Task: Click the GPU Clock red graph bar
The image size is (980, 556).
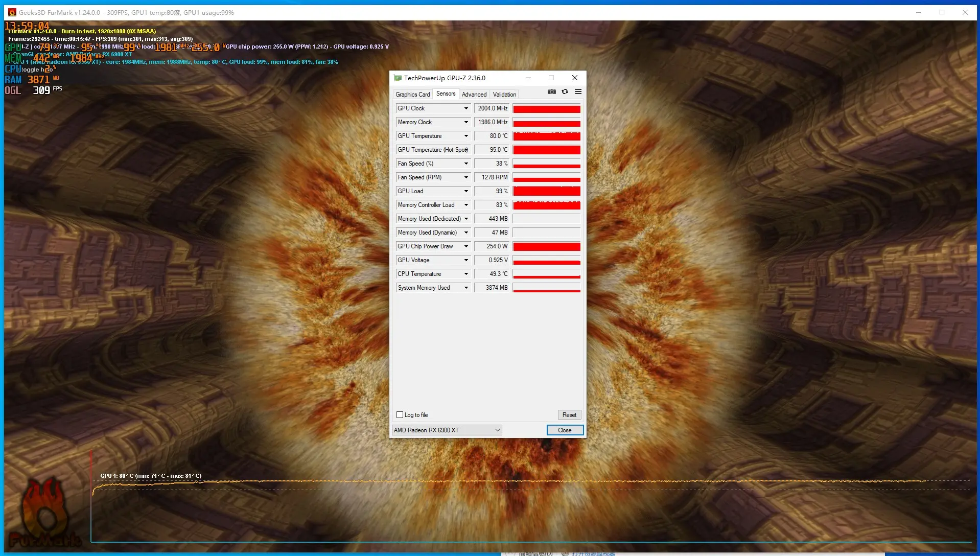Action: click(547, 108)
